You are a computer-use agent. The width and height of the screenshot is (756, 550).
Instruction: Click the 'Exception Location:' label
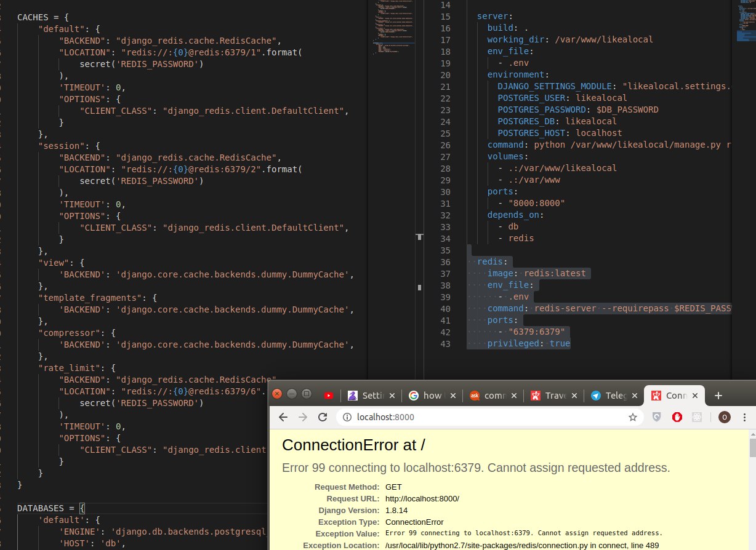pos(341,545)
